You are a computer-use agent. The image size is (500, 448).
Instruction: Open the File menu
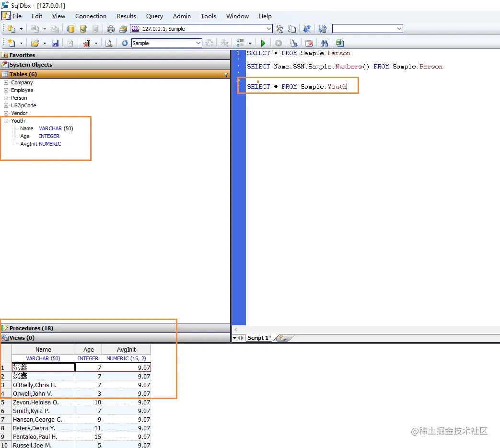click(x=17, y=16)
